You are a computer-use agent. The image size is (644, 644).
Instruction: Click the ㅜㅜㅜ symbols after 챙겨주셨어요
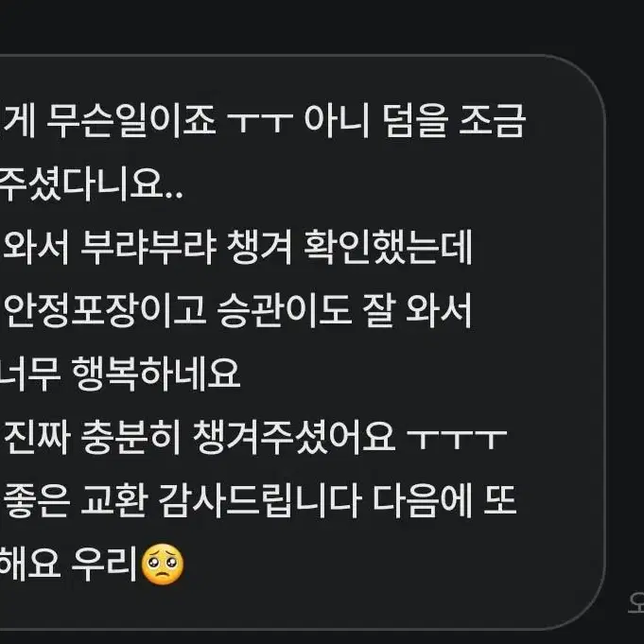pos(457,440)
